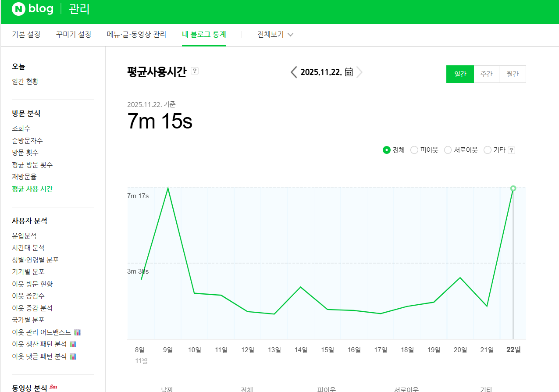Click chart icon beside 이웃 관리 어드밴스드

pyautogui.click(x=78, y=332)
